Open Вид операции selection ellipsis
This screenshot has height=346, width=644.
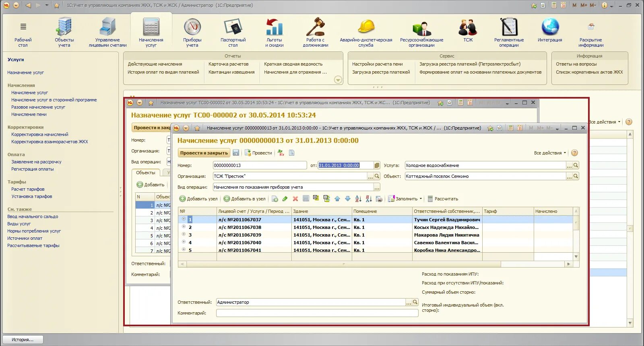[x=377, y=187]
